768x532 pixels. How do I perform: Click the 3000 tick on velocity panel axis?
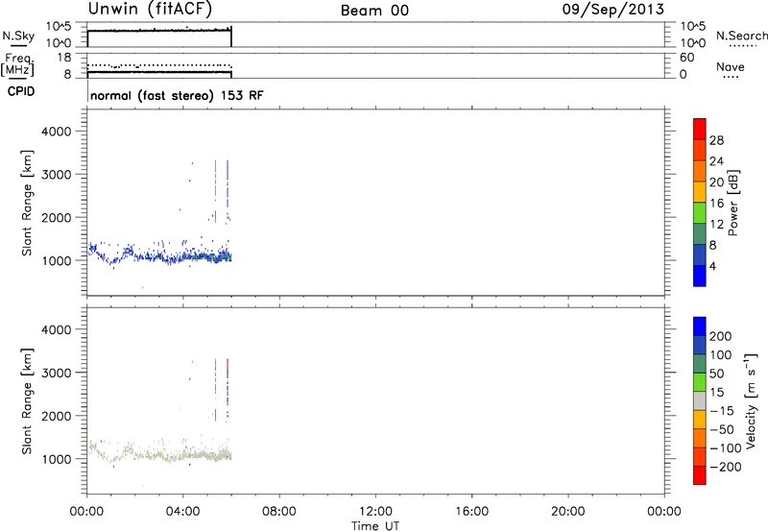pyautogui.click(x=57, y=373)
